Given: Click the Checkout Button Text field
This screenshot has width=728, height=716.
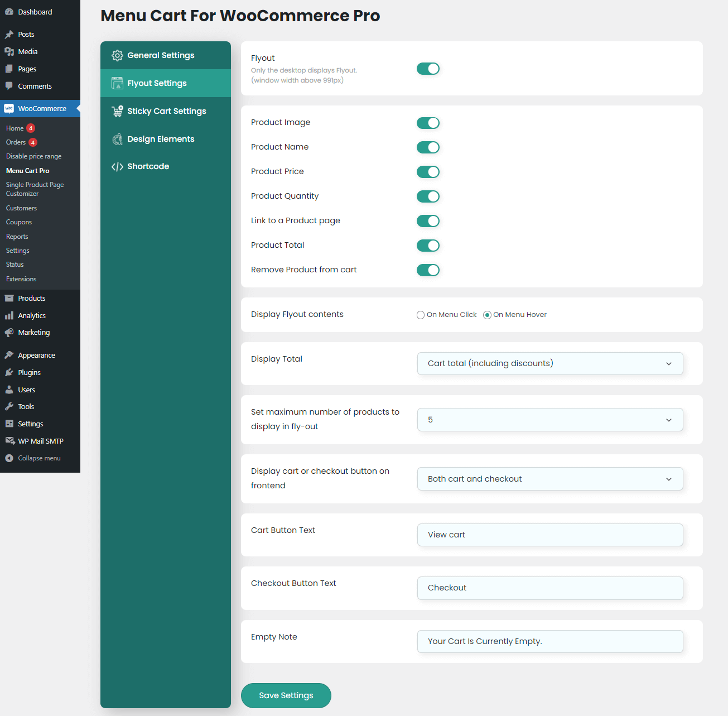Looking at the screenshot, I should tap(550, 588).
